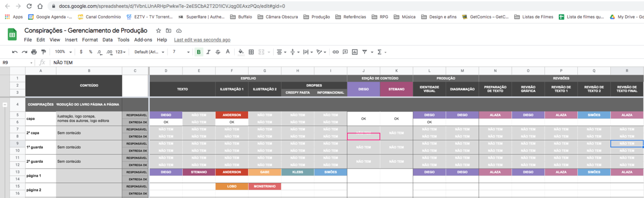Select the ANDERSON cell in capa row
Image resolution: width=644 pixels, height=198 pixels.
232,115
